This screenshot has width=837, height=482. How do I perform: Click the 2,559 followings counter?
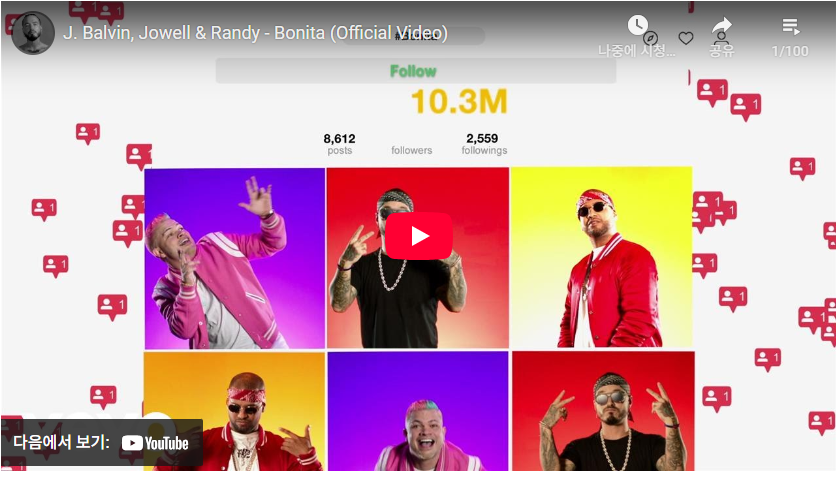(x=484, y=144)
